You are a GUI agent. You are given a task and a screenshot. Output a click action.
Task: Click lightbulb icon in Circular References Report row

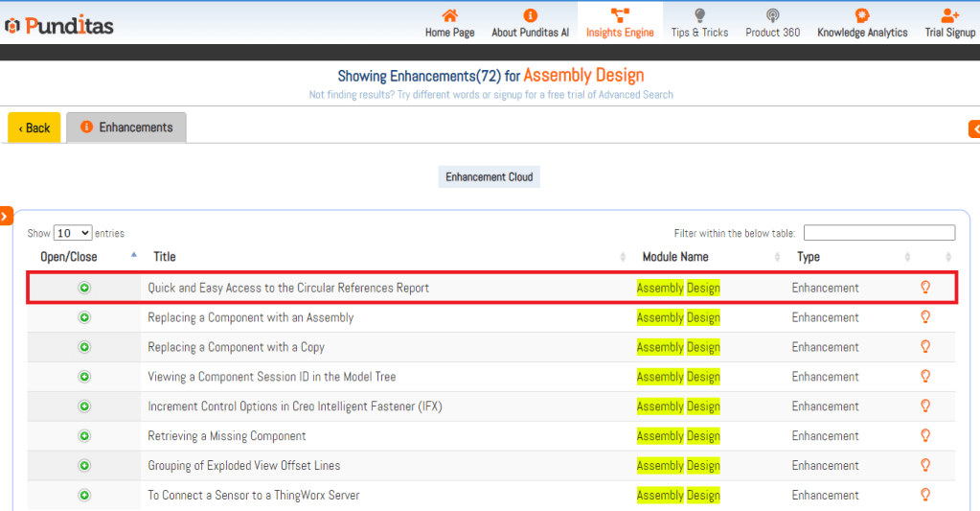(925, 288)
